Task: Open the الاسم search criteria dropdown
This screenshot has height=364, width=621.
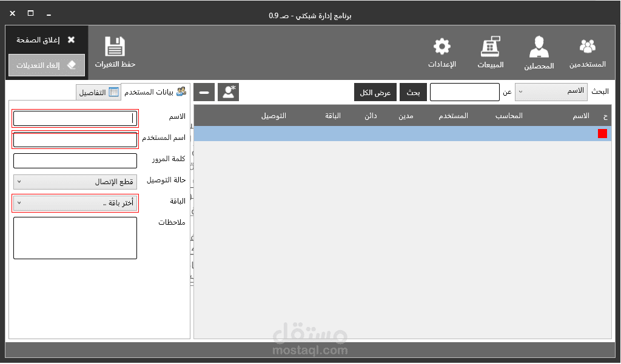Action: click(x=551, y=91)
